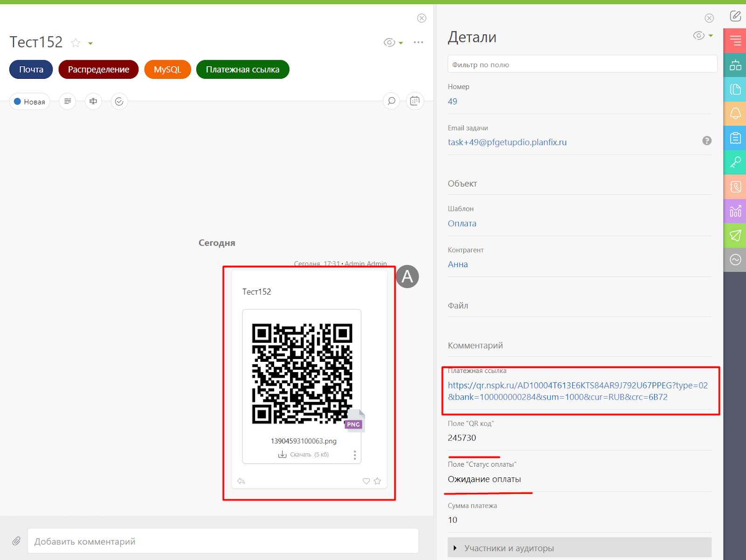
Task: Open the green key sidebar icon
Action: click(735, 162)
